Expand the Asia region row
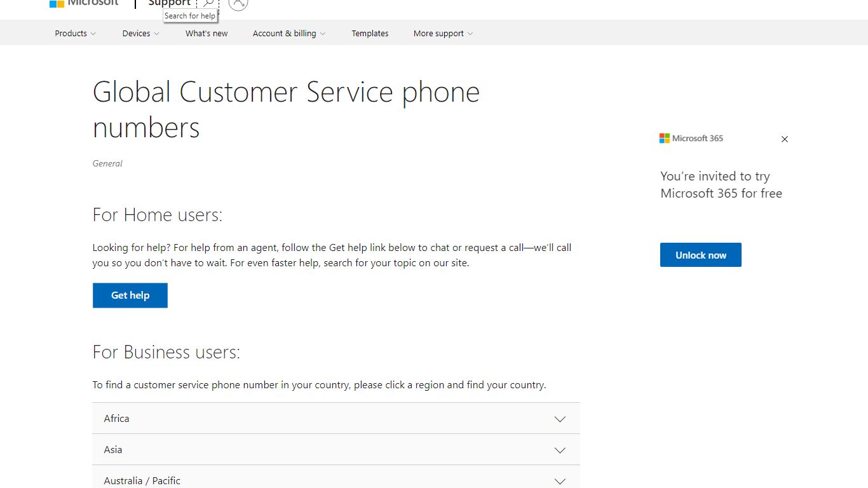Screen dimensions: 868x488 coord(336,450)
